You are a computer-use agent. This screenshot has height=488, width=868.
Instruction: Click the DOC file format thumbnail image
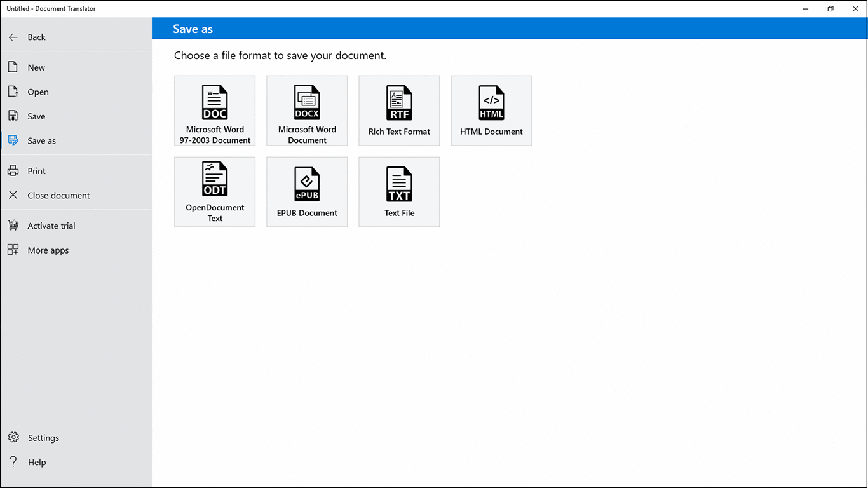coord(215,102)
